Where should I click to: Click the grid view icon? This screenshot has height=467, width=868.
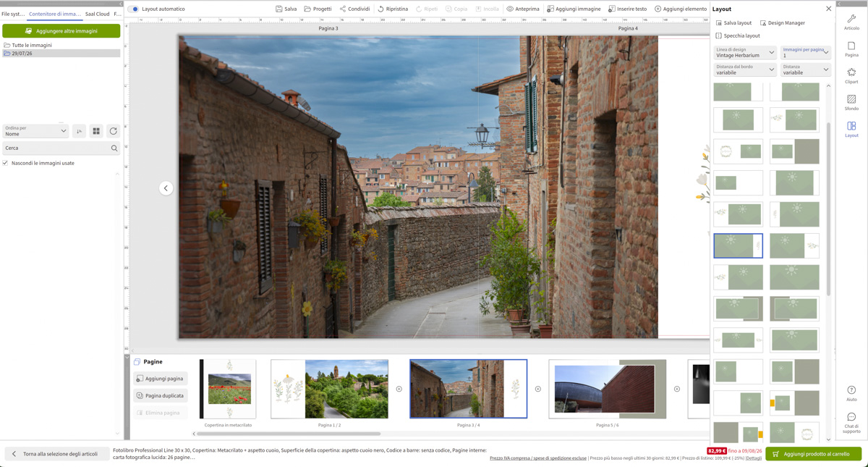[x=96, y=131]
